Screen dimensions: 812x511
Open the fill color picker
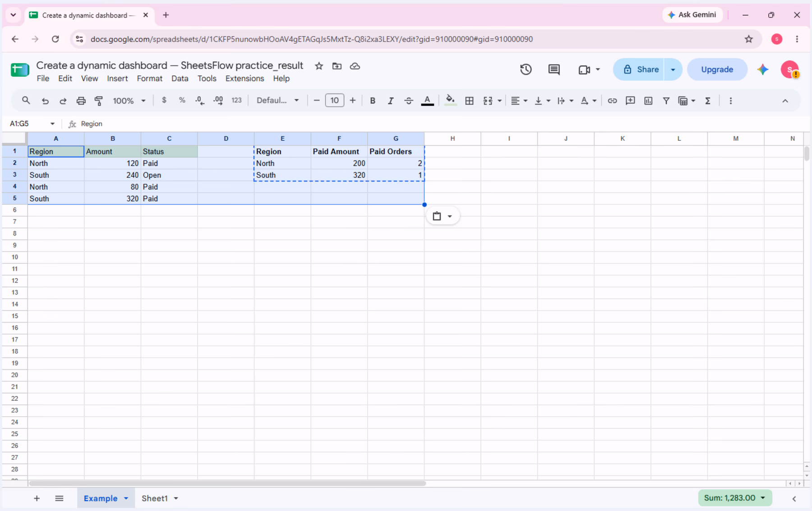(x=450, y=100)
